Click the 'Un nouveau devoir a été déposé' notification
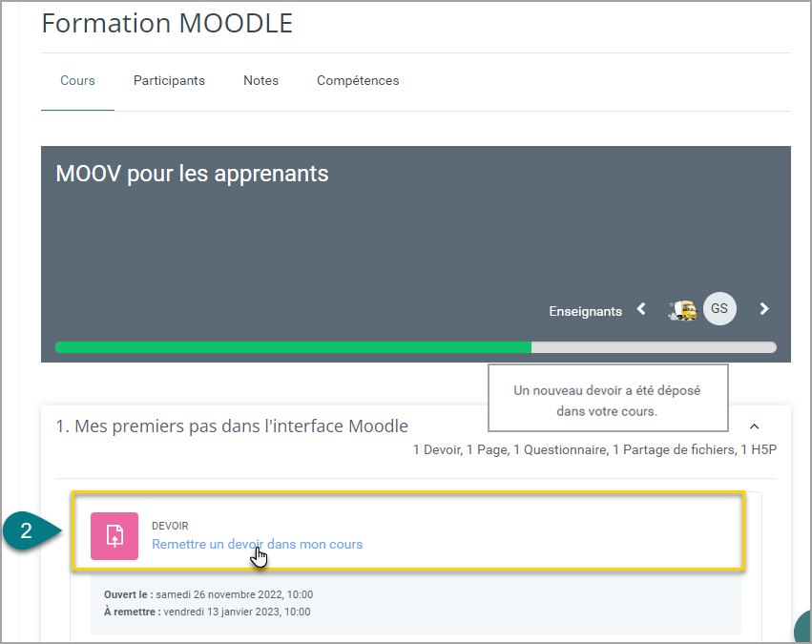This screenshot has width=812, height=644. pyautogui.click(x=608, y=398)
